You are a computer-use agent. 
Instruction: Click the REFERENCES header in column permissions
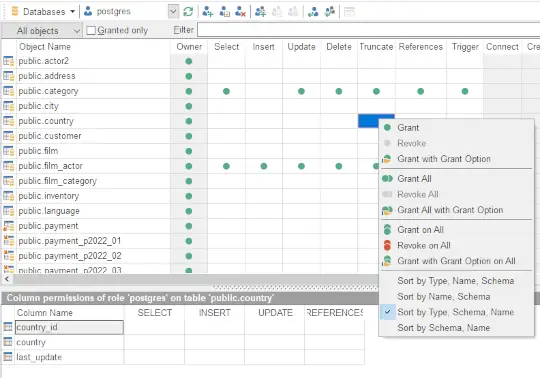pyautogui.click(x=334, y=313)
